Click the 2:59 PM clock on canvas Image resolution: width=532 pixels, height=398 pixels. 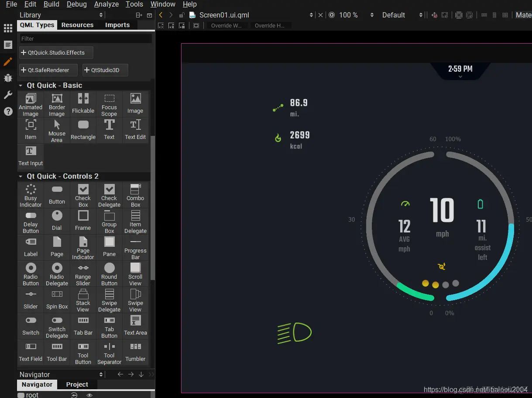point(460,69)
